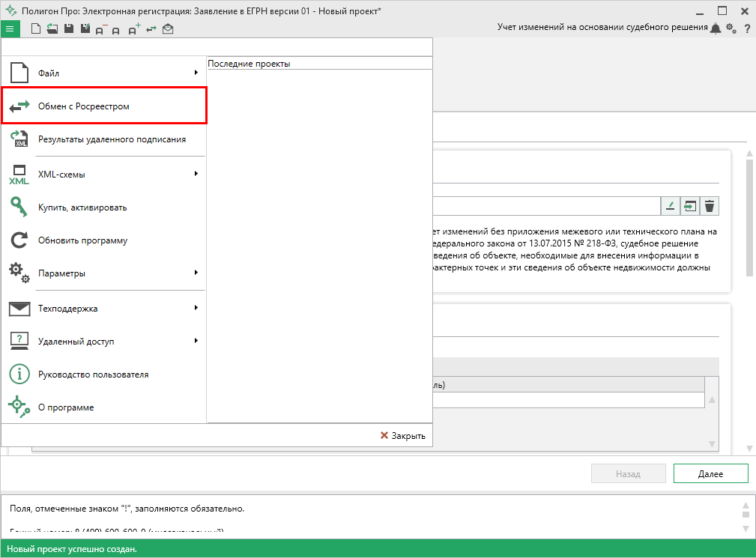The width and height of the screenshot is (756, 558).
Task: Click the down arrow of the hint panel scrollbar
Action: point(746,529)
